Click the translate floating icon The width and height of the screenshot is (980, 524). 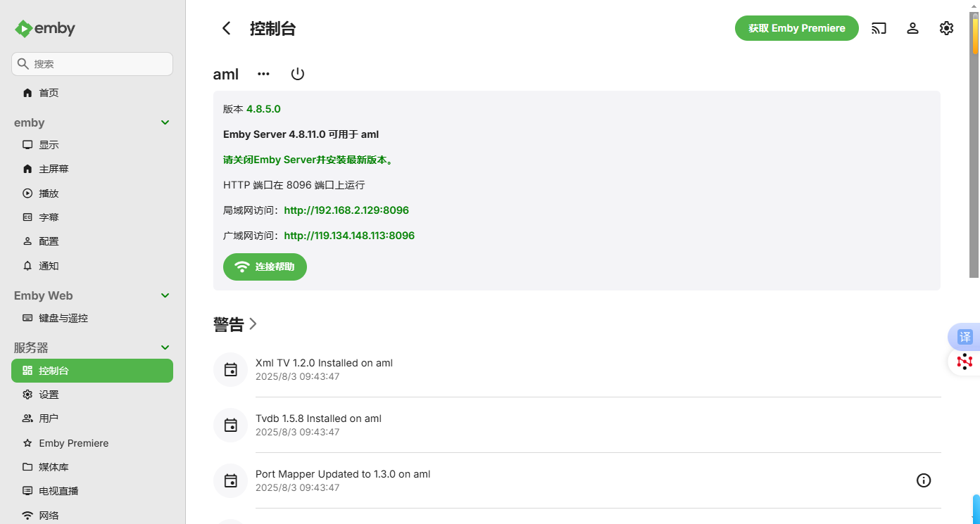(x=965, y=336)
